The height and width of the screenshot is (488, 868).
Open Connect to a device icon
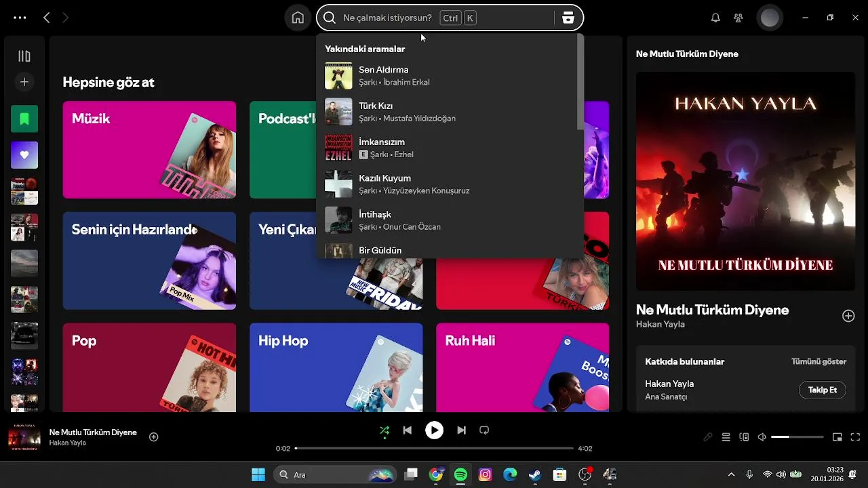(x=744, y=437)
